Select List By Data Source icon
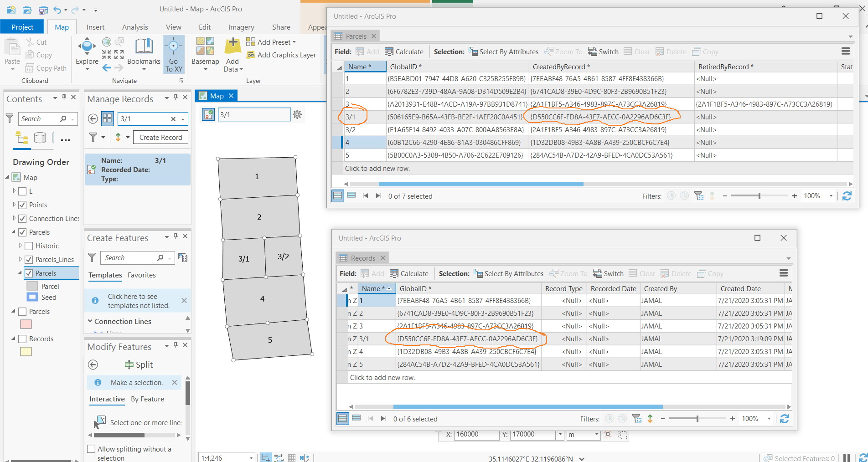 40,137
